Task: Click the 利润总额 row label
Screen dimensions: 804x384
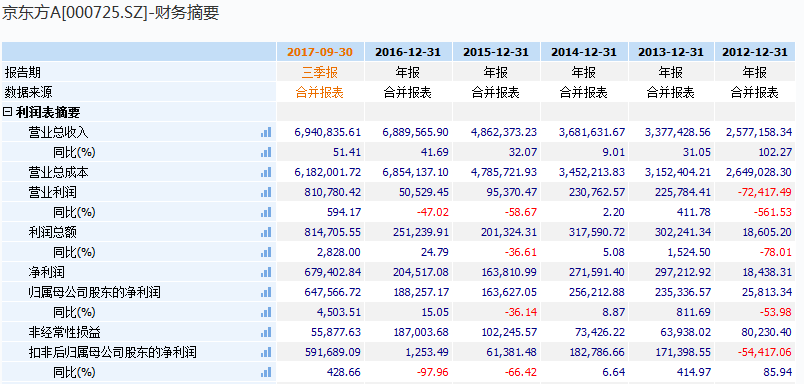Action: coord(52,232)
